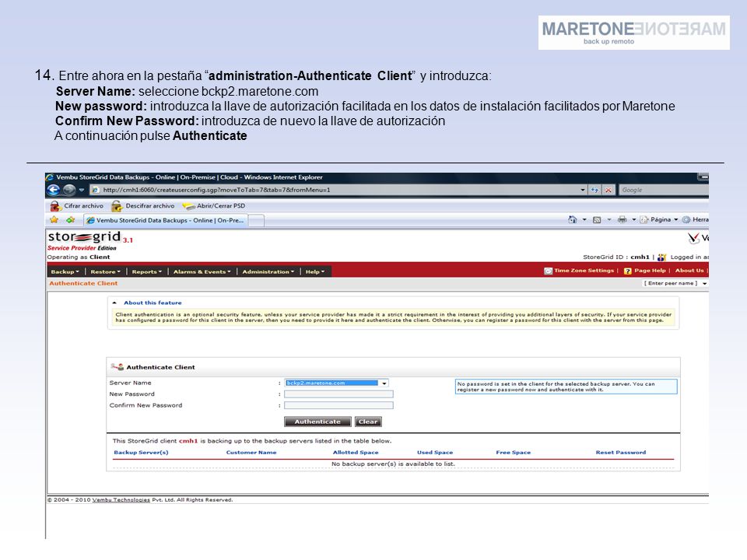The image size is (747, 560).
Task: Select the Vembu StoreGrid Data Backups browser tab
Action: pyautogui.click(x=165, y=220)
